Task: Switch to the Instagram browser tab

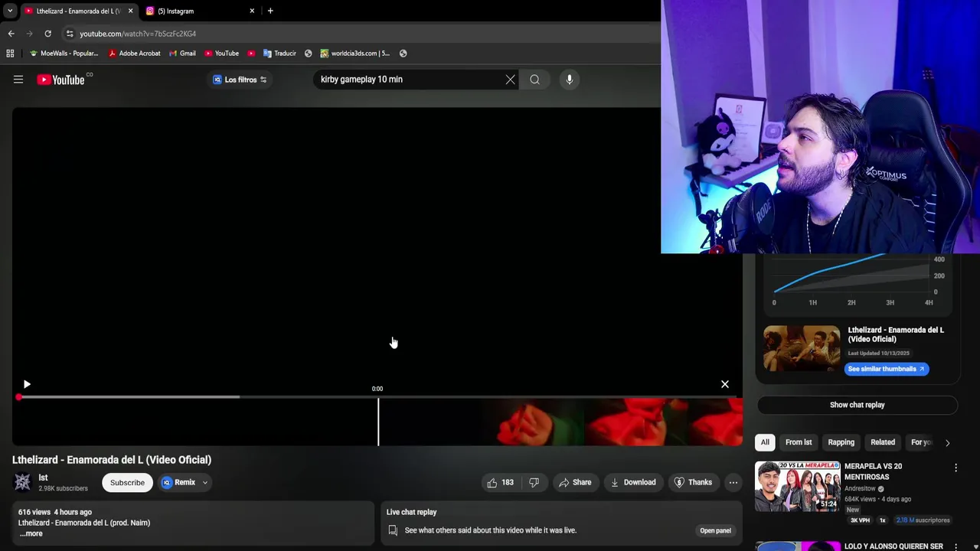Action: (x=201, y=11)
